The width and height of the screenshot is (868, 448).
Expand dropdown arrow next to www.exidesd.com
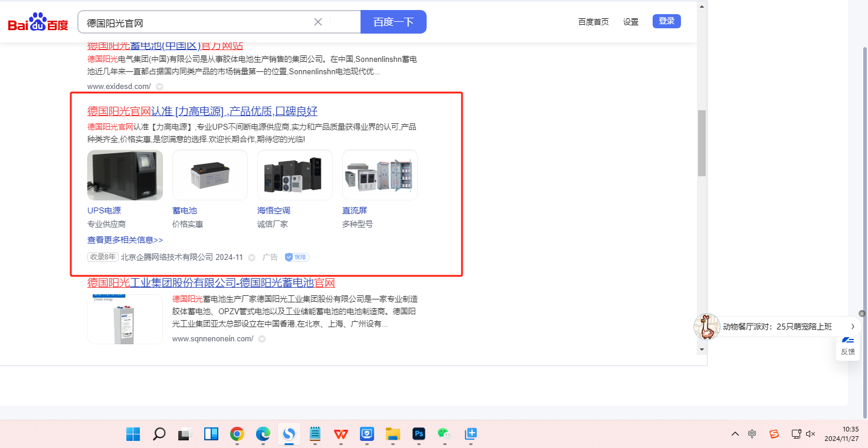point(159,87)
